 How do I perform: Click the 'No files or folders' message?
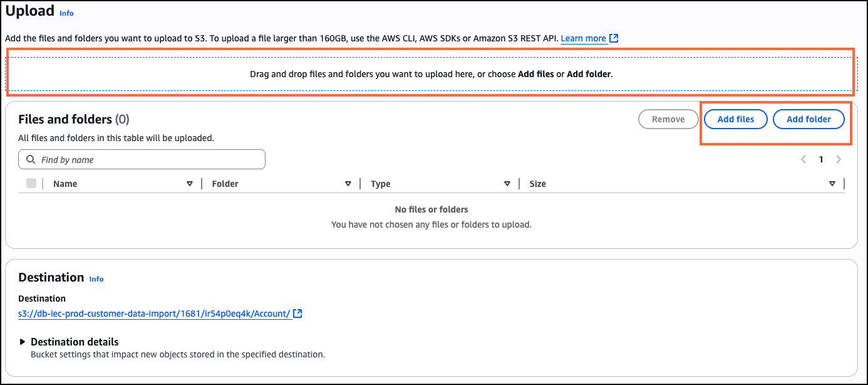click(x=431, y=209)
